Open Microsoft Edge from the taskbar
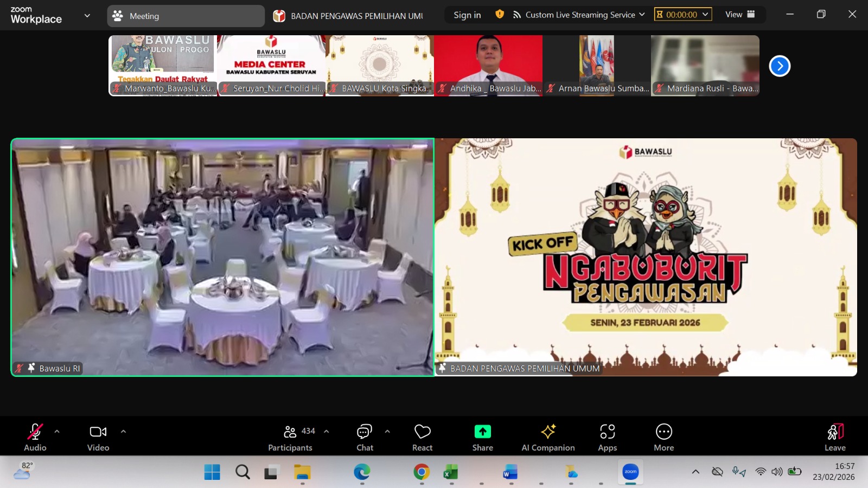This screenshot has width=868, height=488. (362, 472)
